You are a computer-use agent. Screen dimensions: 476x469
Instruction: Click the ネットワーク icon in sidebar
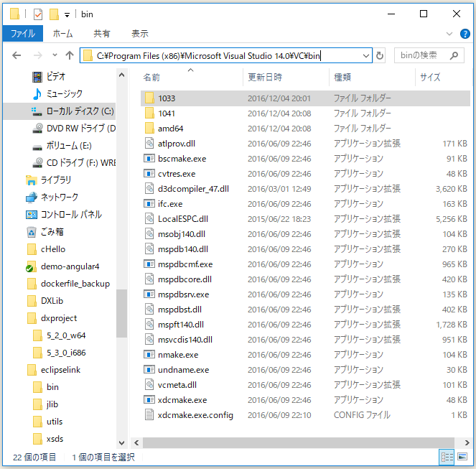[32, 197]
